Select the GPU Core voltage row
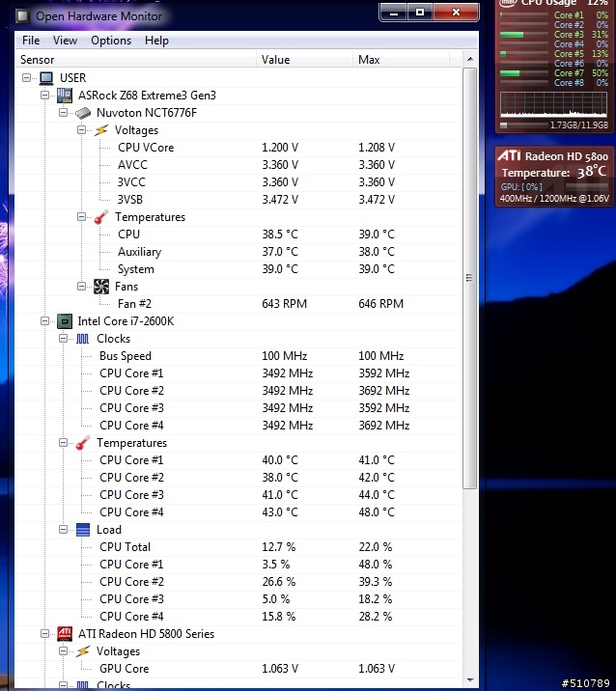The image size is (616, 691). [238, 669]
